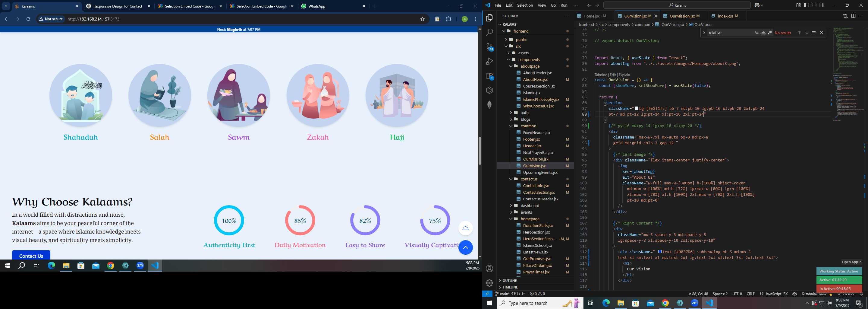This screenshot has height=309, width=868.
Task: Toggle Match Whole Word in find widget
Action: click(763, 33)
